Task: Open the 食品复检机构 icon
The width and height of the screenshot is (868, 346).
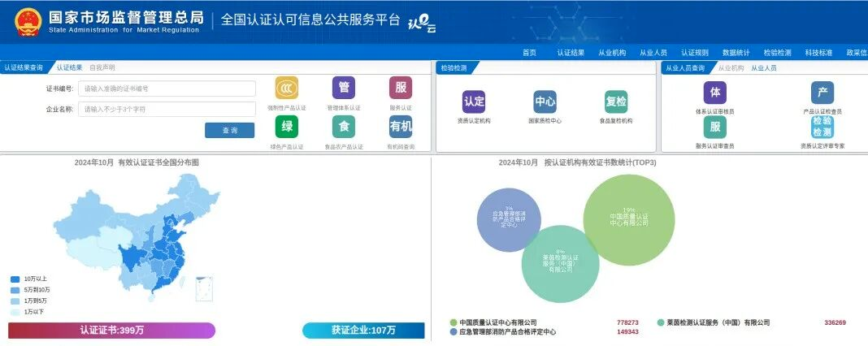Action: tap(616, 102)
